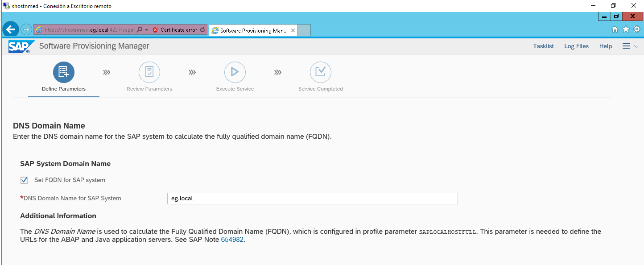
Task: Close the Software Provisioning Manager tab
Action: 293,30
